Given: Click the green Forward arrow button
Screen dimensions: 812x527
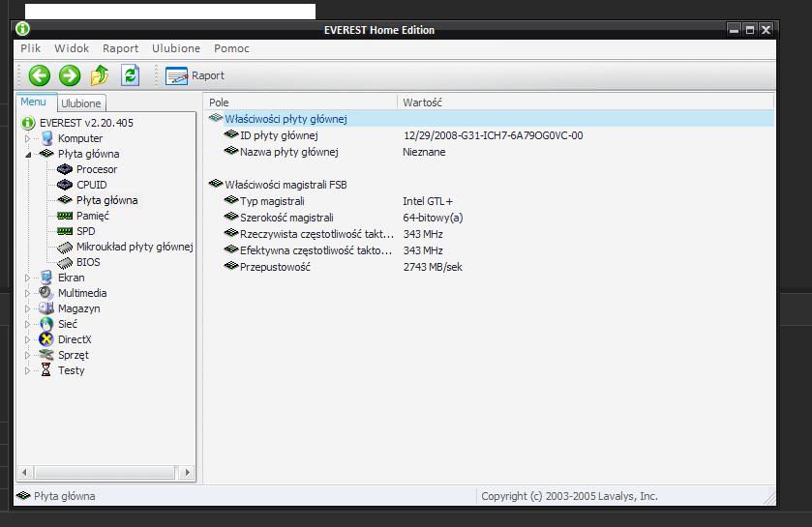Looking at the screenshot, I should (x=70, y=75).
